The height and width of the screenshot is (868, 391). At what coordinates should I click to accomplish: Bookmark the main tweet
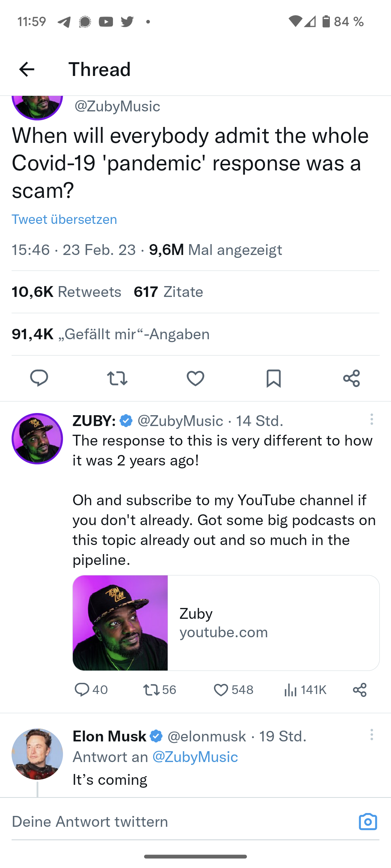pyautogui.click(x=274, y=378)
